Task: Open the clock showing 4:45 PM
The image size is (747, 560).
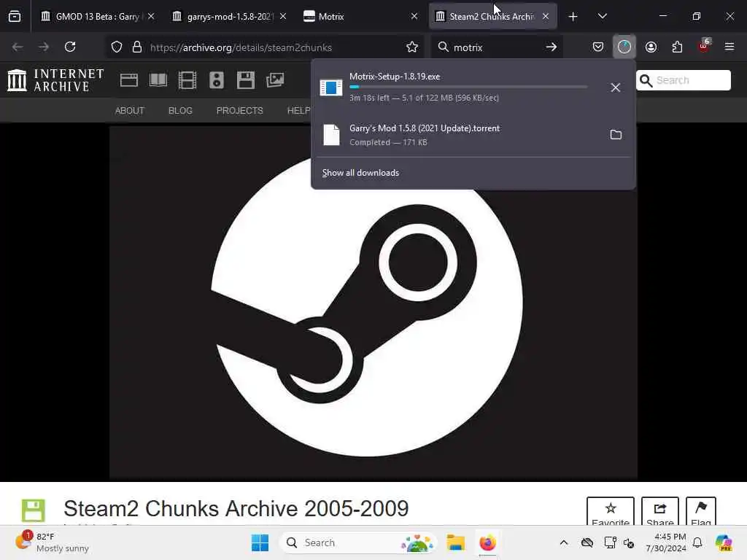Action: (x=666, y=542)
